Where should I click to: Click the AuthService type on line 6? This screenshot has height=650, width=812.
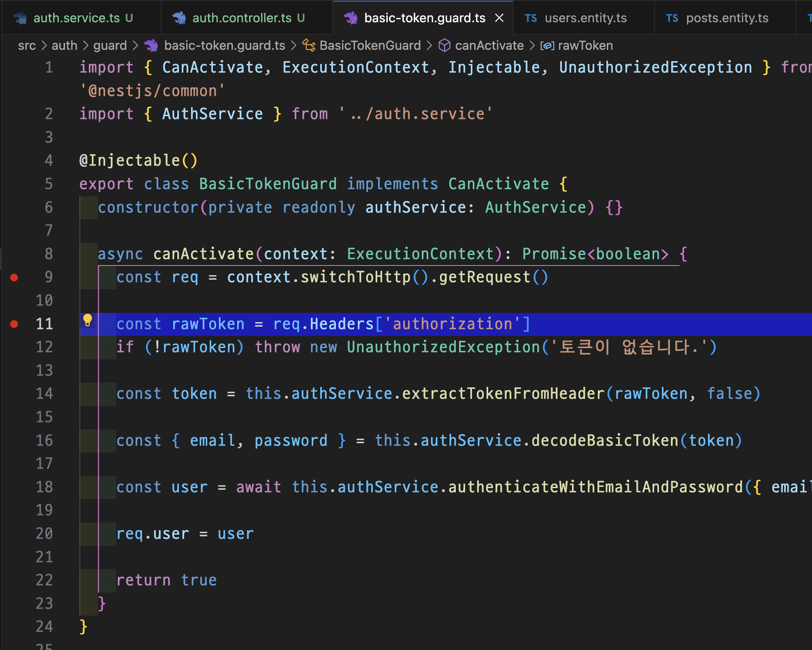tap(536, 208)
